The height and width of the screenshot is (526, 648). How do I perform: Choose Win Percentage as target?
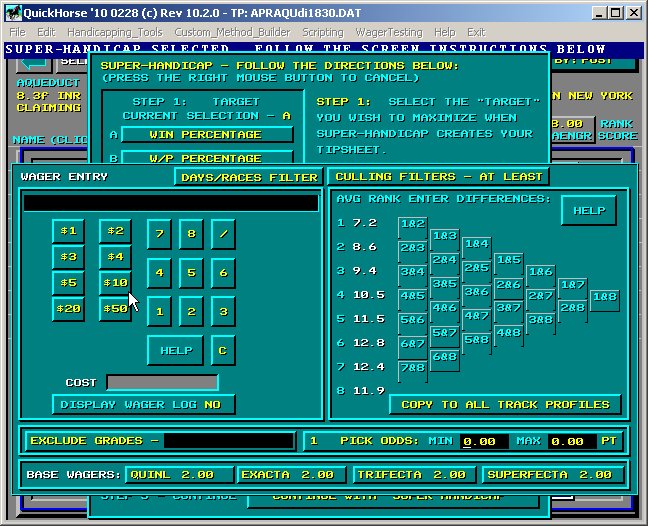(206, 135)
